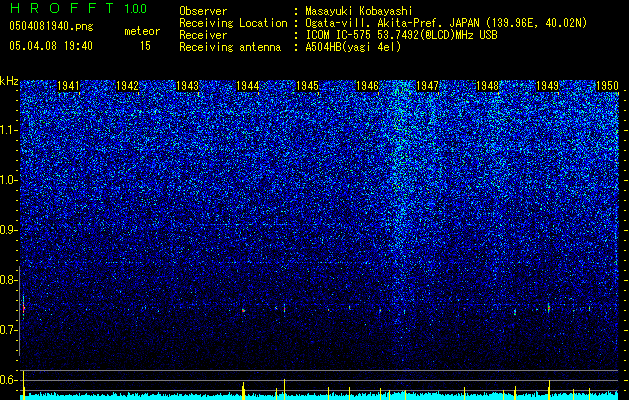Click the A504HB(yagi 4el) antenna text

click(x=353, y=47)
